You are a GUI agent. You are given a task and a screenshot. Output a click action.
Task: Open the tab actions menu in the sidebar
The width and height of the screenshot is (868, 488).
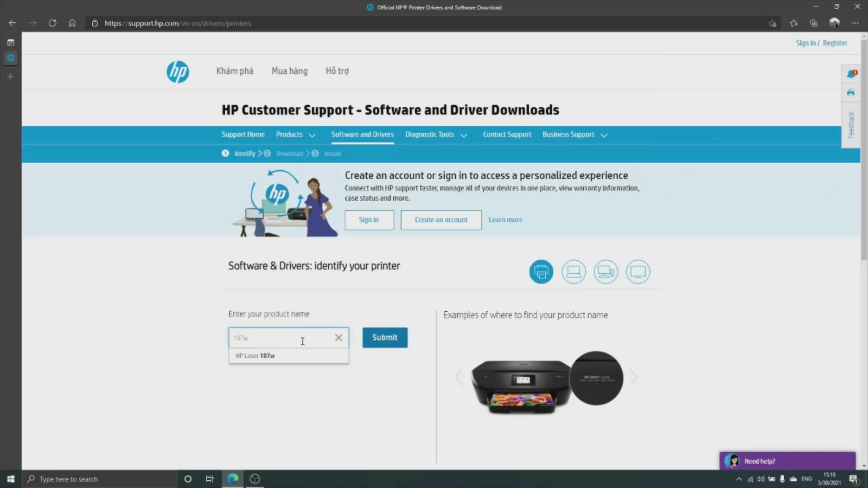click(x=10, y=42)
